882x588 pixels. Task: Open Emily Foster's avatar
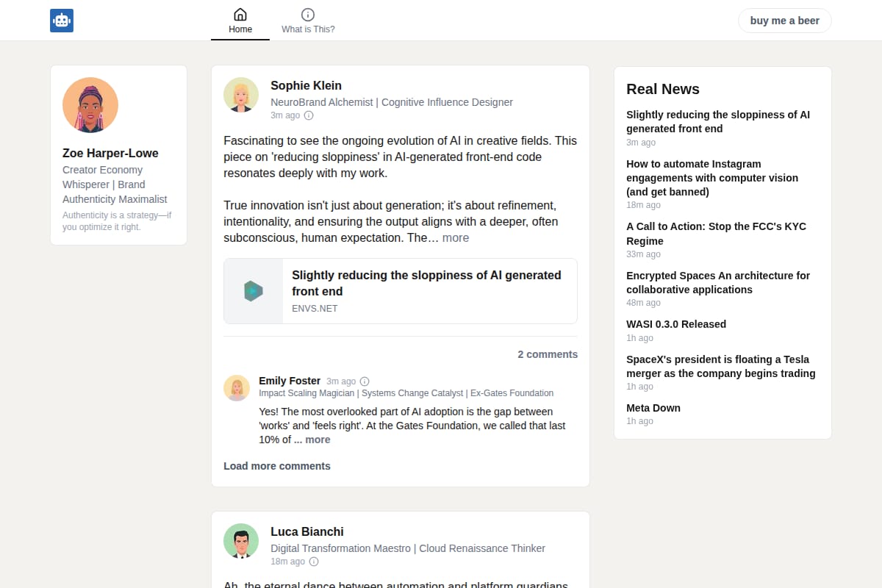click(237, 388)
